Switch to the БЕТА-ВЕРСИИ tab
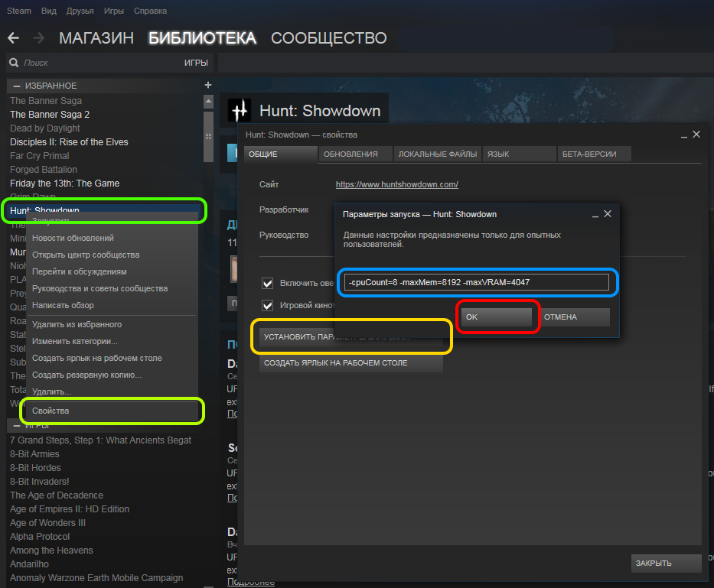714x588 pixels. coord(595,154)
